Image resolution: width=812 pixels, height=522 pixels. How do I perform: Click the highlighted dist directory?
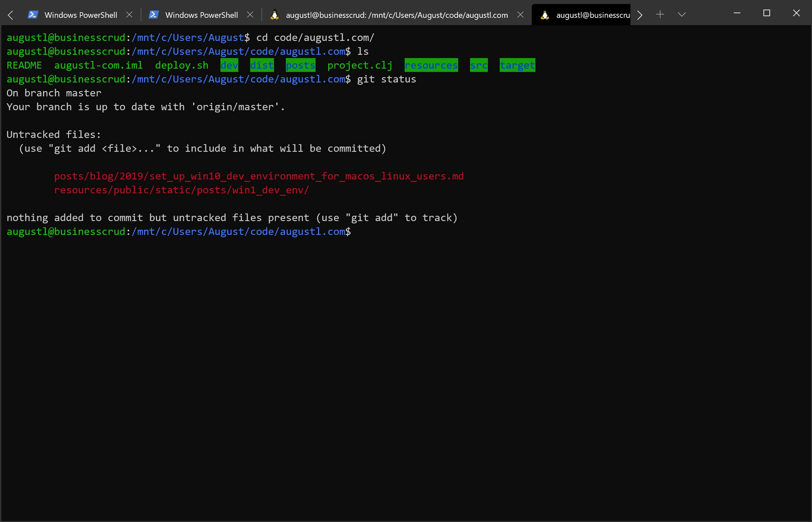(262, 65)
